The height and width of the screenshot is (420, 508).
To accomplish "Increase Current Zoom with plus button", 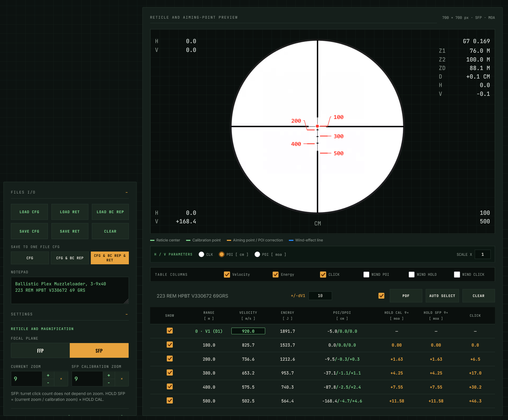I will 48,375.
